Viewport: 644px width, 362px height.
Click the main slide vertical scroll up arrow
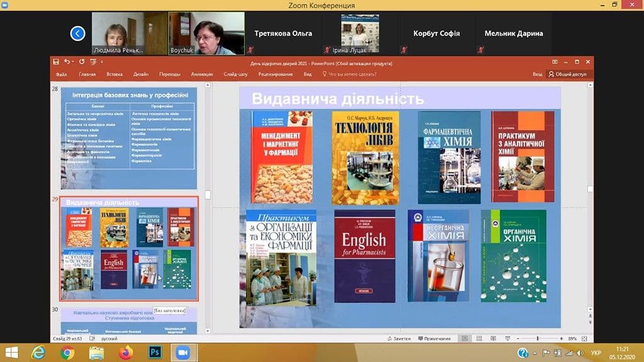[590, 85]
